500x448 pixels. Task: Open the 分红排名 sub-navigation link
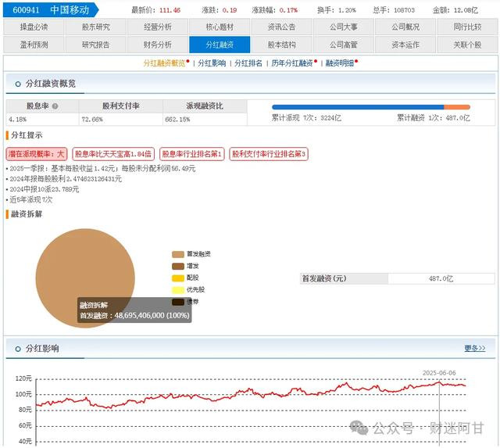pyautogui.click(x=248, y=63)
